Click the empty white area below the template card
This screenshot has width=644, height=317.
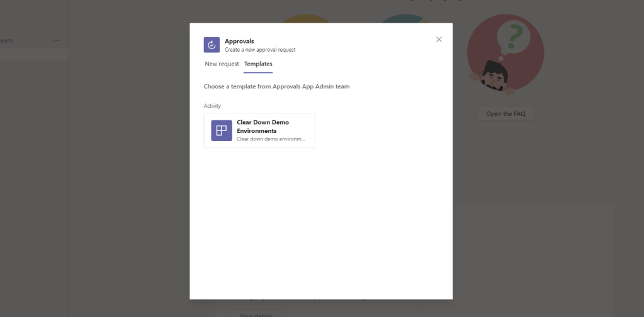(x=321, y=221)
